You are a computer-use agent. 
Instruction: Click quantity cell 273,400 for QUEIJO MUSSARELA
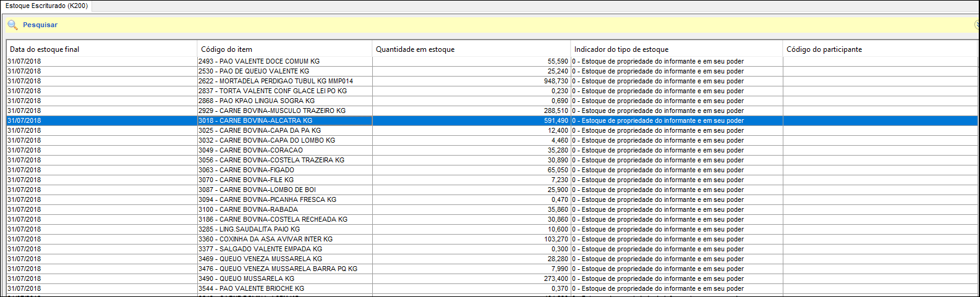472,278
